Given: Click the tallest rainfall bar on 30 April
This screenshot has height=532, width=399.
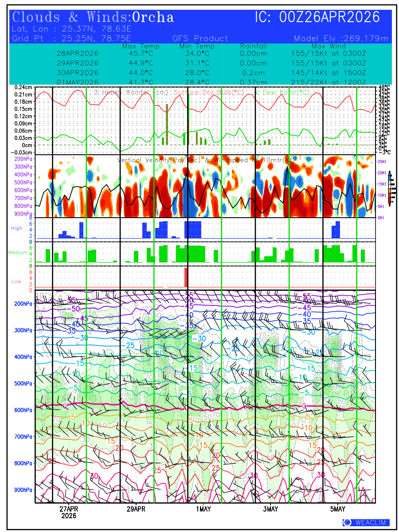Looking at the screenshot, I should 167,124.
